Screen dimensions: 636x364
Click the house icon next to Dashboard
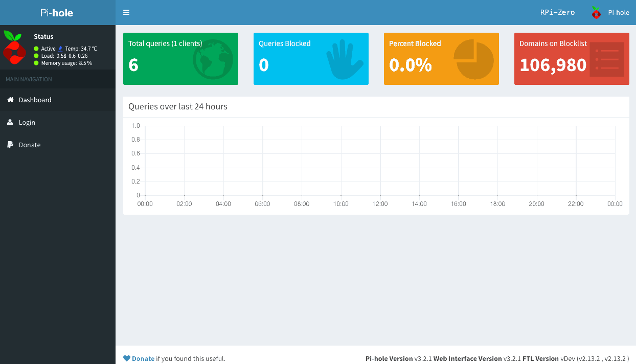tap(10, 100)
